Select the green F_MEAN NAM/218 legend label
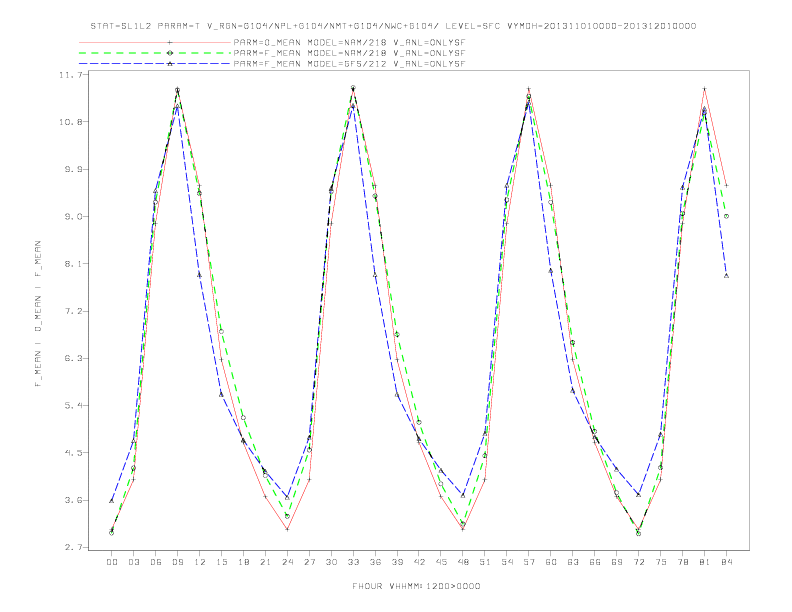 pyautogui.click(x=349, y=53)
